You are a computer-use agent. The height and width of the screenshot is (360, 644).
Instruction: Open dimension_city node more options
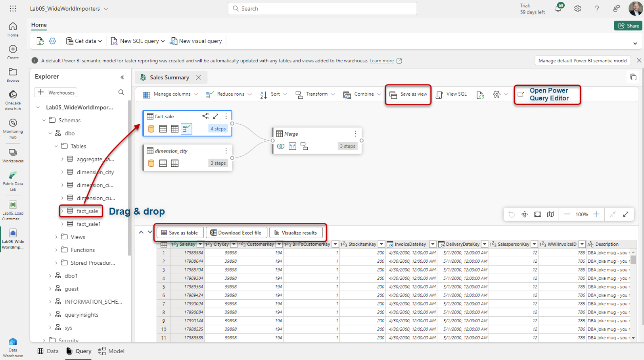coord(226,151)
